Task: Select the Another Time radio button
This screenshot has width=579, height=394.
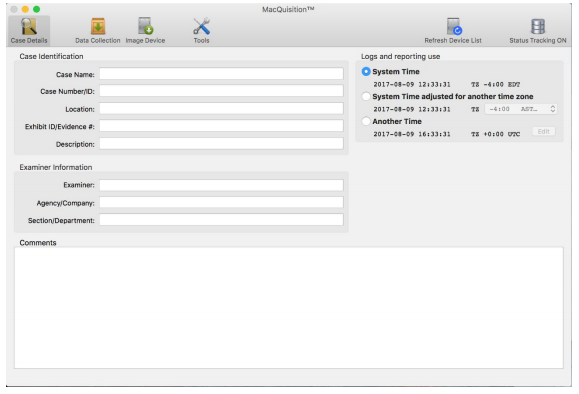Action: (366, 121)
